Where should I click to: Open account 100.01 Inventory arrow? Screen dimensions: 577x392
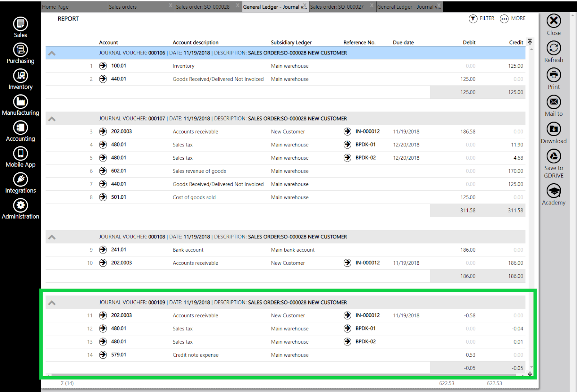pyautogui.click(x=103, y=66)
